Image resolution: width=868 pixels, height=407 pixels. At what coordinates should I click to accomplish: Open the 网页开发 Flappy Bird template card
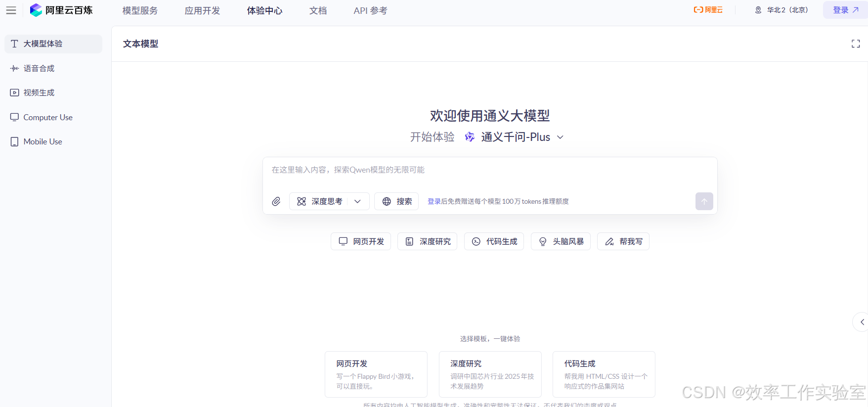tap(376, 374)
